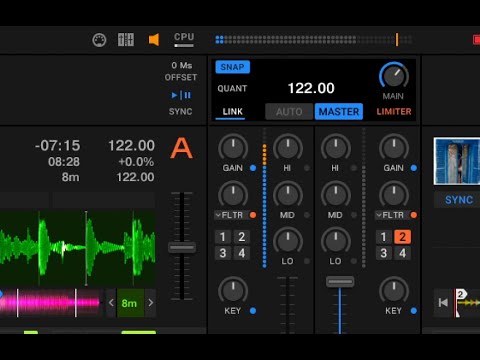
Task: Click the right channel KEY knob
Action: pyautogui.click(x=394, y=290)
